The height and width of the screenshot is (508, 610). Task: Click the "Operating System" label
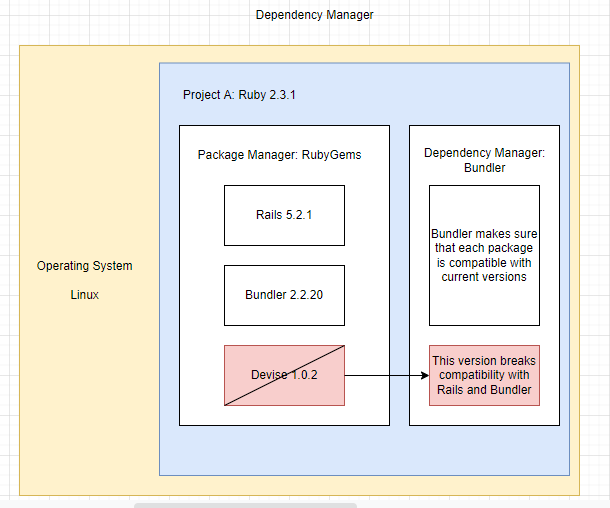(84, 266)
